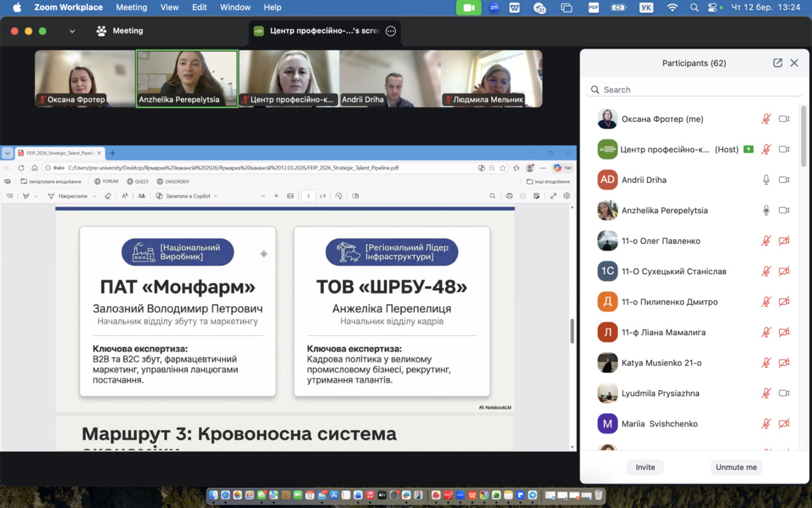Toggle the microphone icon for Anzhelika Perepelytsia
812x508 pixels.
tap(766, 211)
